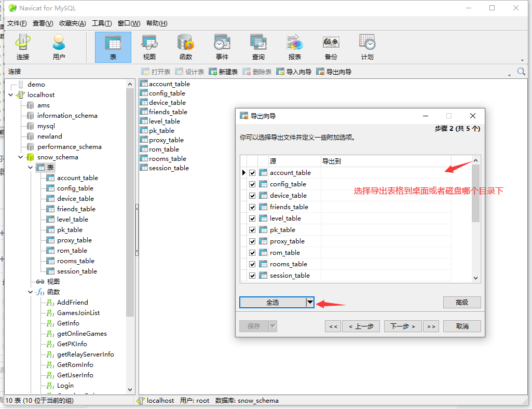Open the View (视图) toolbar icon
This screenshot has width=532, height=409.
[x=149, y=47]
